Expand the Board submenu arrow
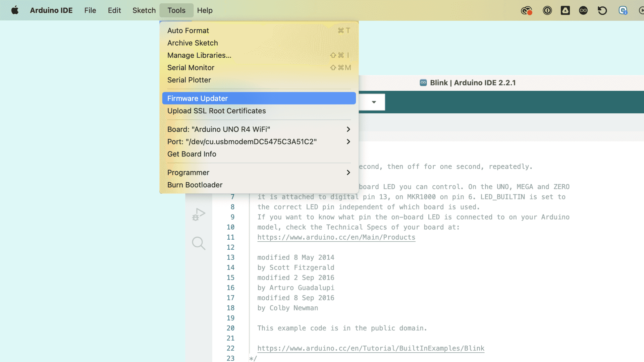Screen dimensions: 644x362 point(348,129)
